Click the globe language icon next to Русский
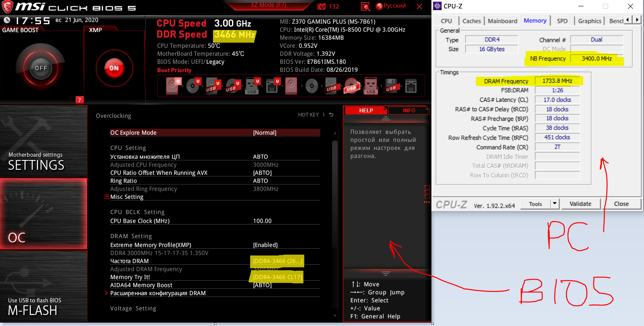644x326 pixels. (x=379, y=6)
